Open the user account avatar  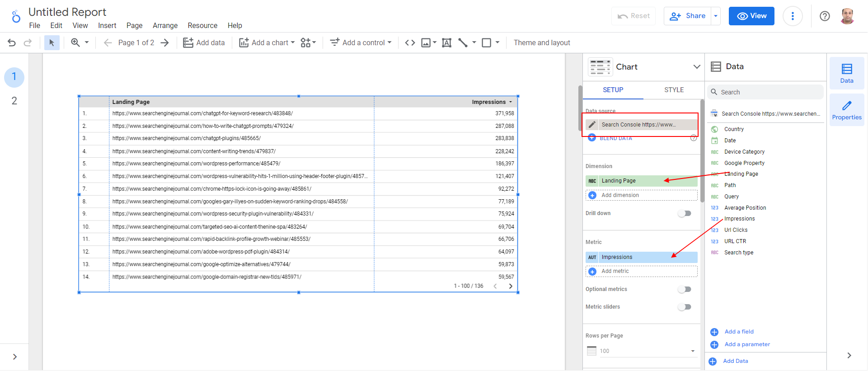847,16
